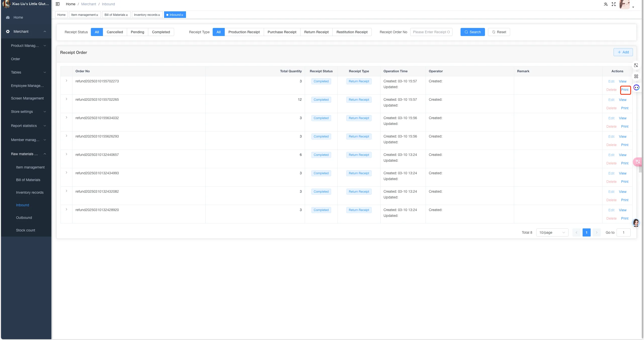Open Item management in sidebar
This screenshot has height=340, width=644.
[30, 167]
